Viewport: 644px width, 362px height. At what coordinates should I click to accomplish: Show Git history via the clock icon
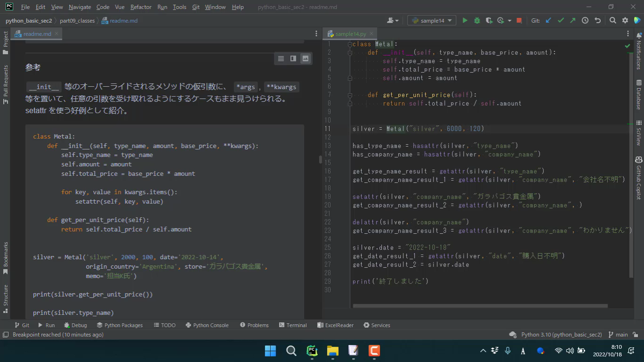585,20
